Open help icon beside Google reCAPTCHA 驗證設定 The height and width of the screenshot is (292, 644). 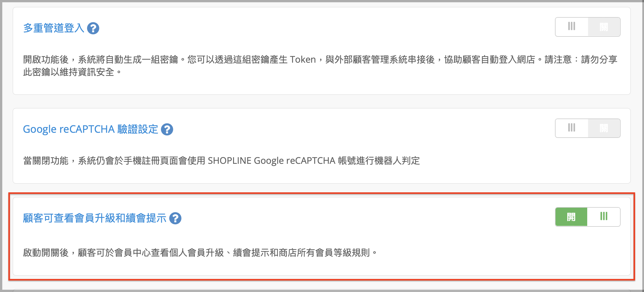click(x=167, y=129)
